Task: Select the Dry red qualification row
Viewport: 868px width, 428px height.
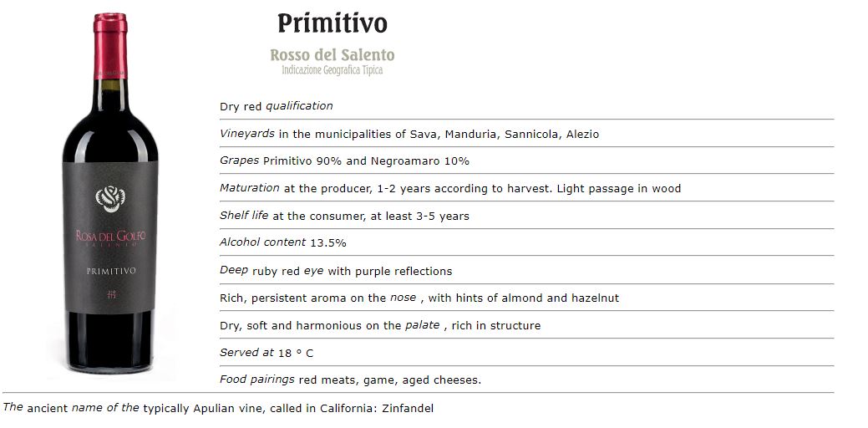Action: (x=277, y=106)
